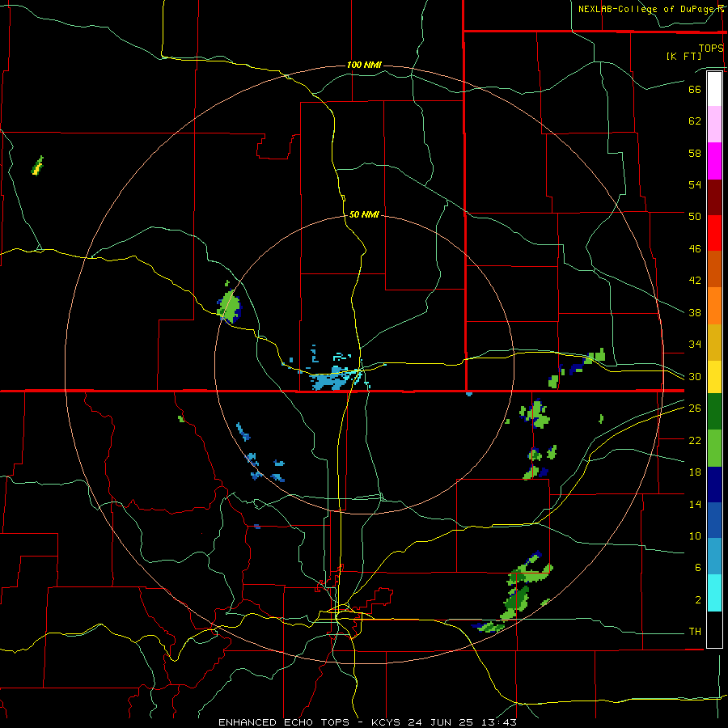
Task: Click the legend value 30
Action: click(695, 376)
